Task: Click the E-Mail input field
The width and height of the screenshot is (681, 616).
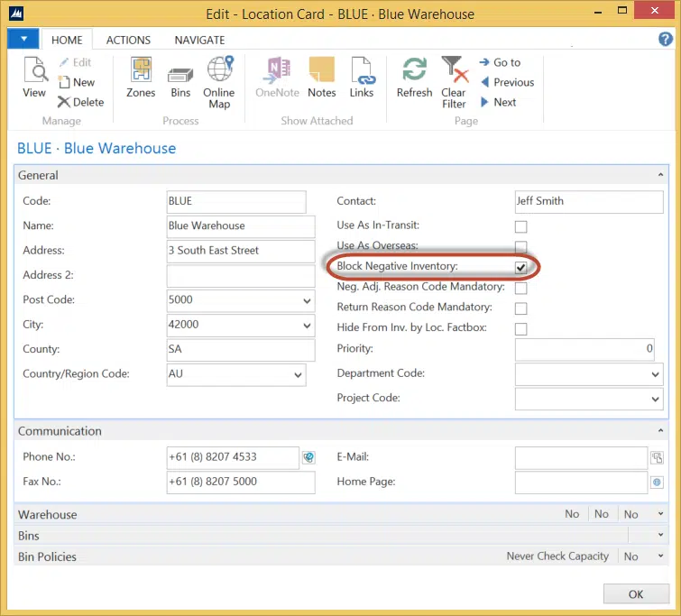Action: (x=581, y=457)
